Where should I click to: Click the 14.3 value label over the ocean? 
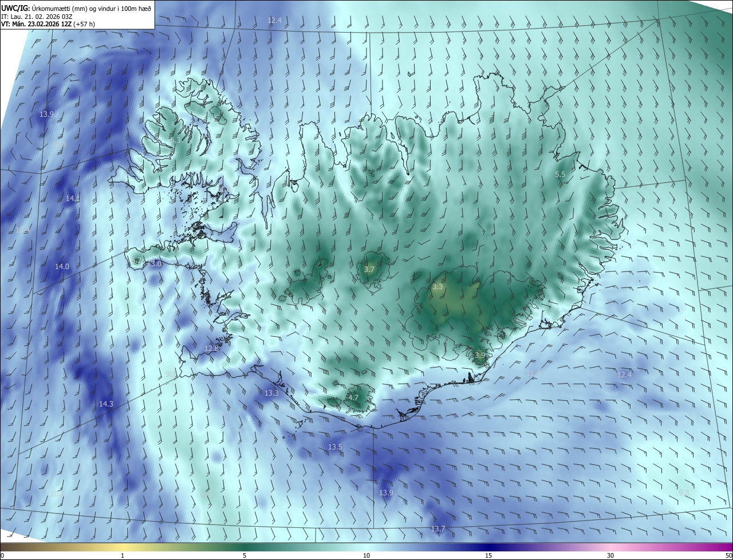(106, 404)
